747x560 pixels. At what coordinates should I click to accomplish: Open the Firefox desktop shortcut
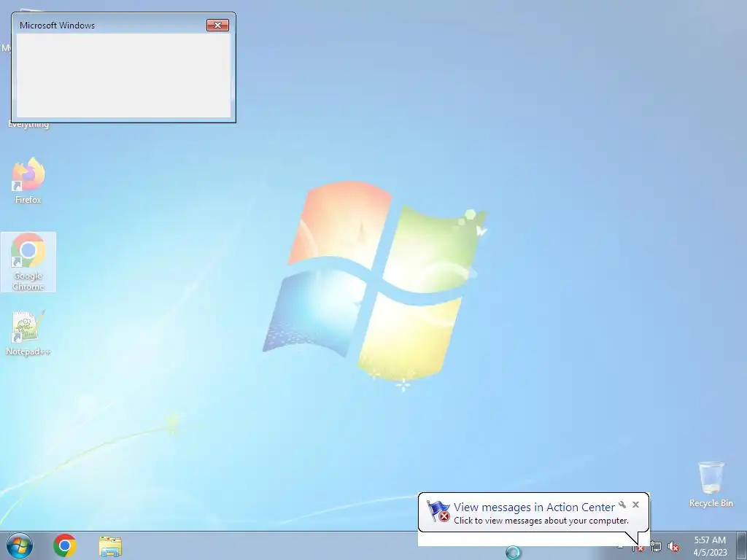[x=28, y=181]
